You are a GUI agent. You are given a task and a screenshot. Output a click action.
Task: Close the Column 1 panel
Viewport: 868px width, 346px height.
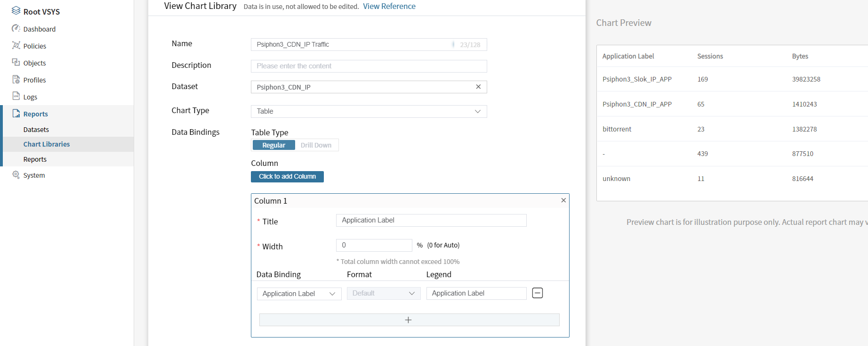pyautogui.click(x=563, y=200)
